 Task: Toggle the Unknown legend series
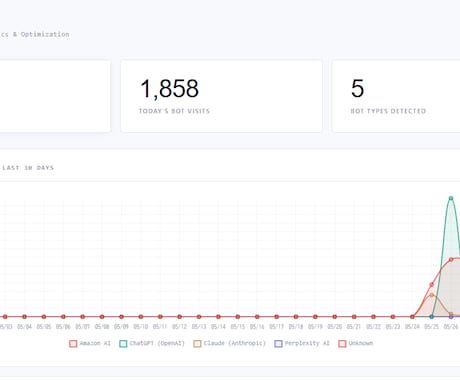[x=356, y=343]
